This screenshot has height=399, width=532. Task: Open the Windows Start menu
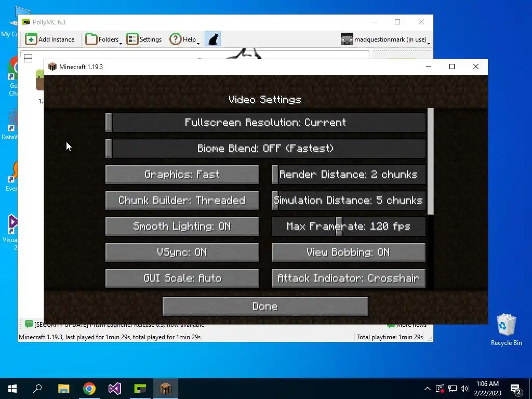(x=12, y=389)
